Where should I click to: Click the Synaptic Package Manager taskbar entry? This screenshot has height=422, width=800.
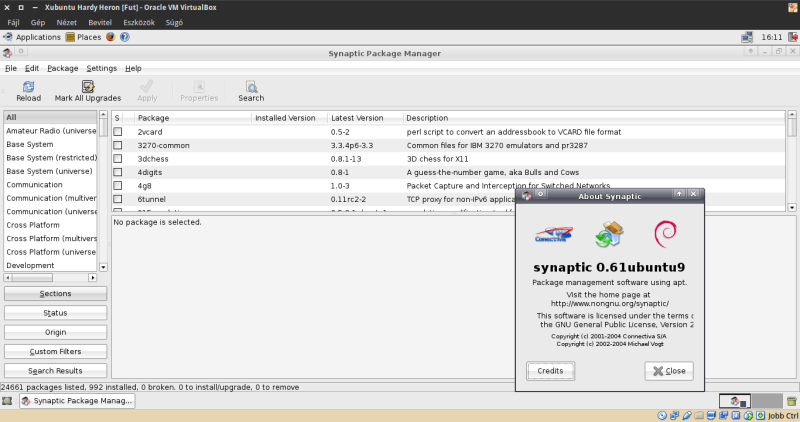(78, 401)
